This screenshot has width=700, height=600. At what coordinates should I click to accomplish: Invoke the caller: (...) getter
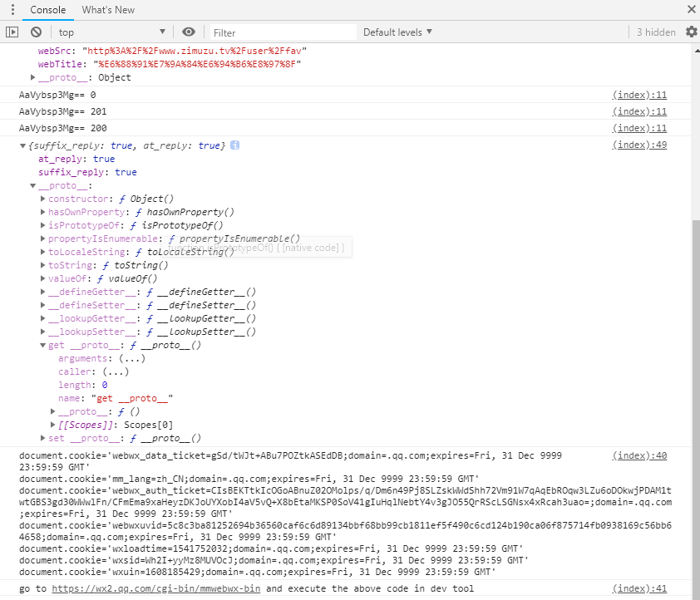[116, 371]
